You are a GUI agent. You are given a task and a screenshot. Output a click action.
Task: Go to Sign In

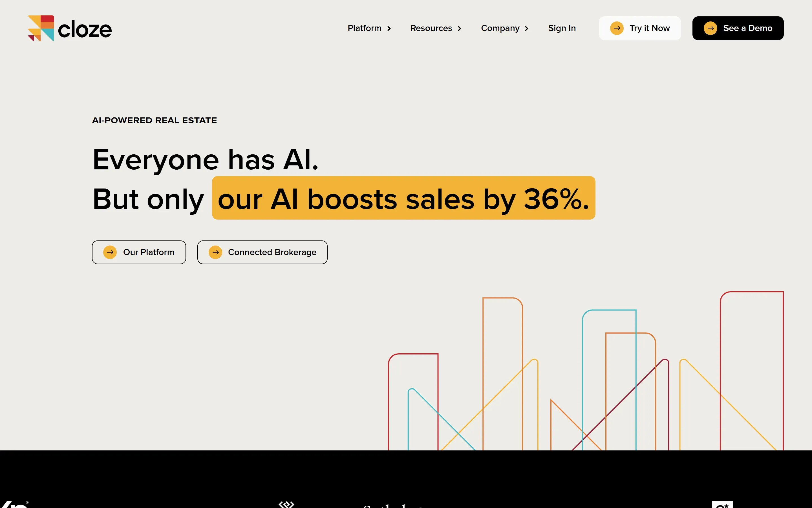pos(562,28)
